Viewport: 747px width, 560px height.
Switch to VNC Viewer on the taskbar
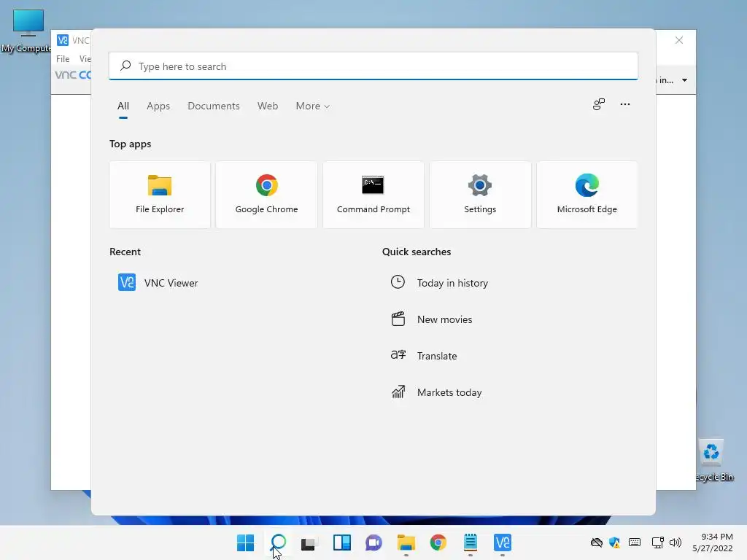click(503, 542)
